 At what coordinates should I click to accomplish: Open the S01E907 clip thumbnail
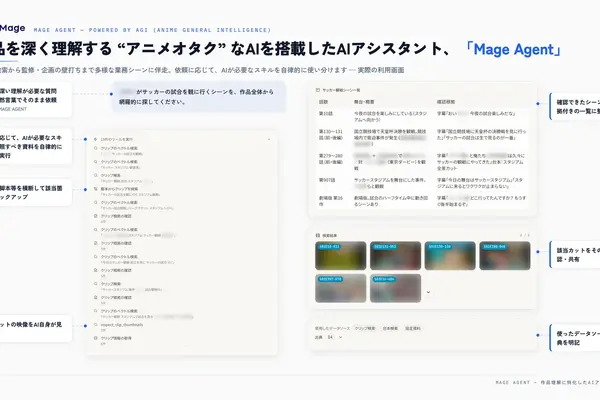click(341, 288)
